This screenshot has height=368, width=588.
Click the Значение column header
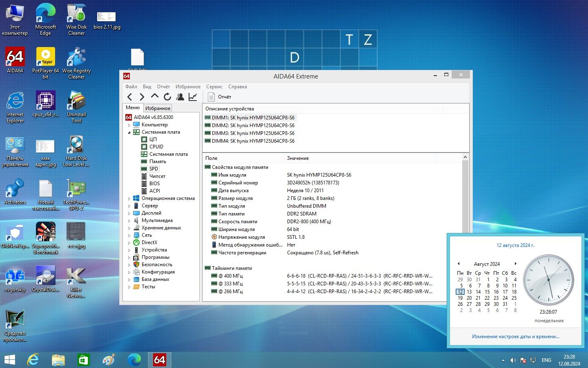point(361,158)
